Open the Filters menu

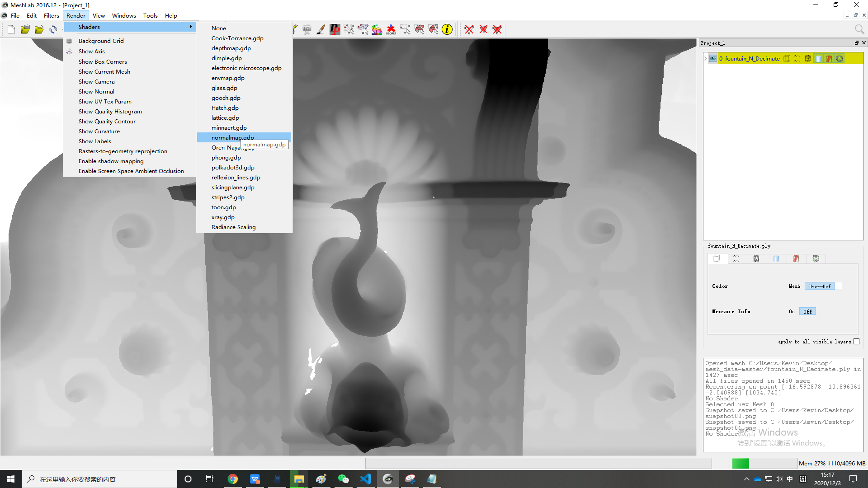[x=51, y=15]
